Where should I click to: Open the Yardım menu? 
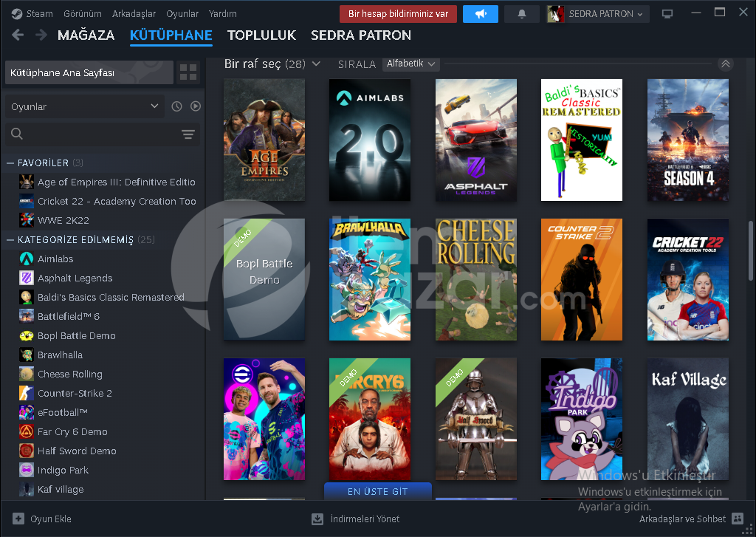point(223,14)
